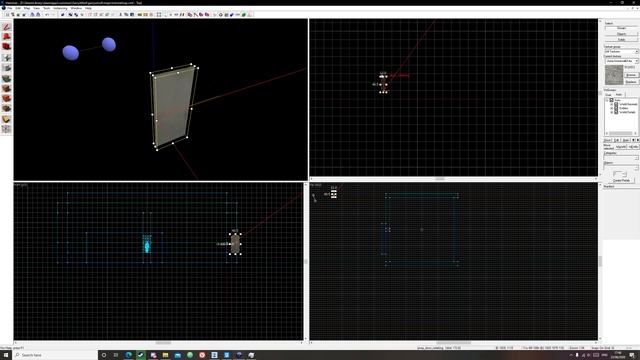Screen dimensions: 640x360
Task: Open the Tools menu
Action: pos(47,8)
